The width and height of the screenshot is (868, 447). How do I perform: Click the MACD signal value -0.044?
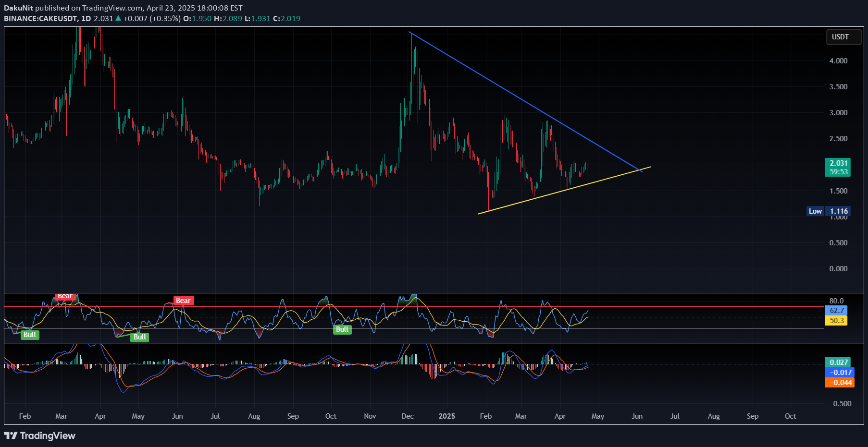point(840,383)
